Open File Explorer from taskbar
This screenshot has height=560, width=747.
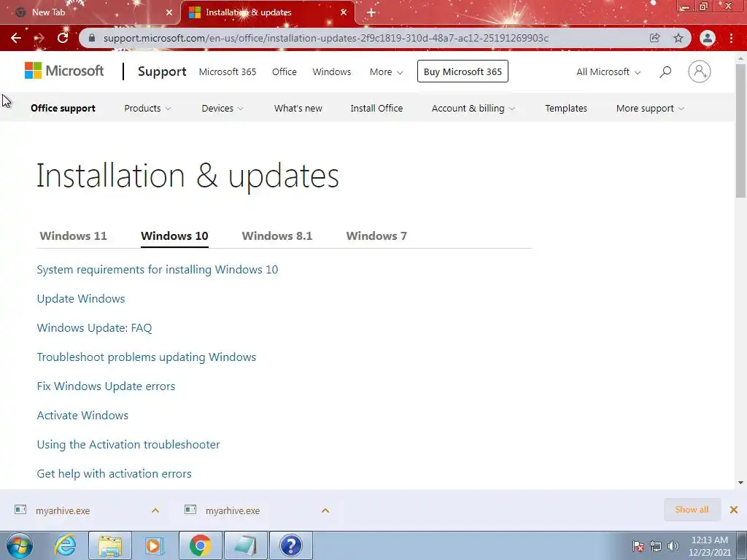[x=110, y=545]
